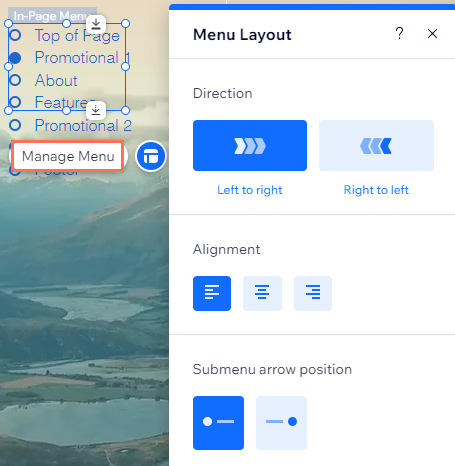Select the Top of Page menu item
Image resolution: width=455 pixels, height=466 pixels.
[77, 36]
